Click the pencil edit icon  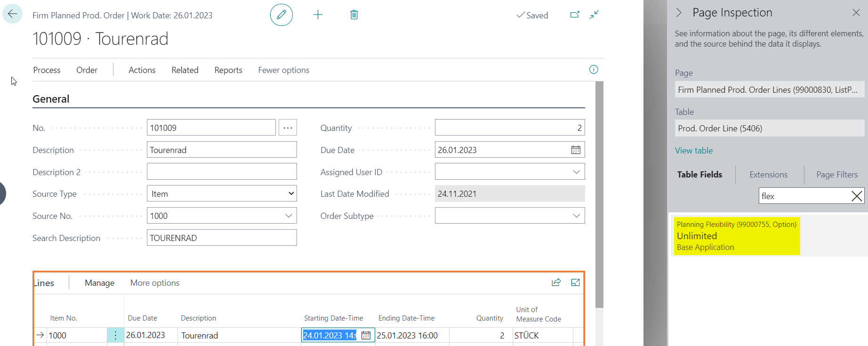pyautogui.click(x=281, y=15)
